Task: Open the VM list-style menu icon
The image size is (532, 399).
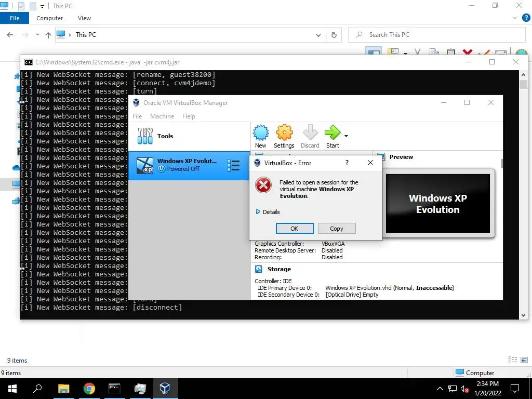Action: coord(233,166)
